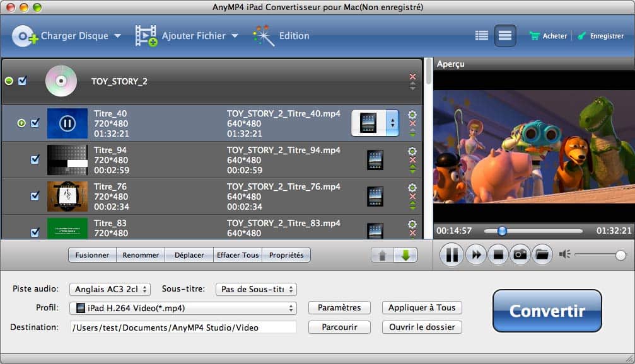The image size is (635, 364).
Task: Click Effacer Tous button
Action: click(238, 255)
